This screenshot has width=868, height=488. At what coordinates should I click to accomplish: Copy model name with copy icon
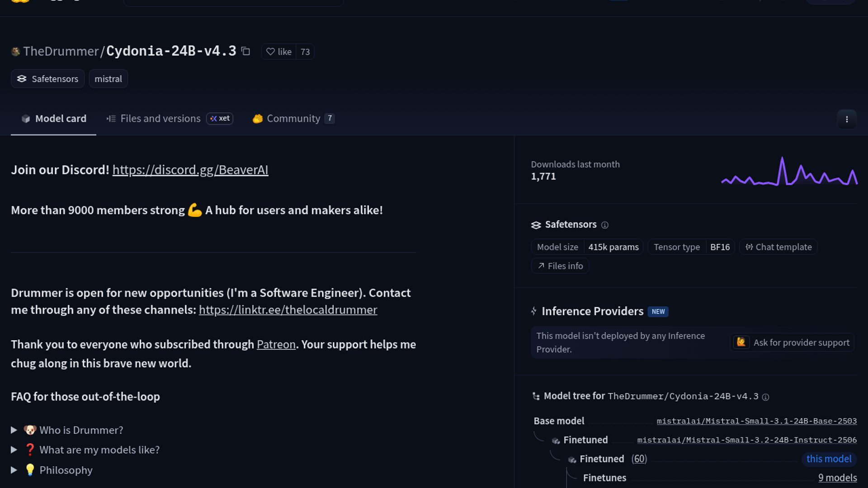[245, 51]
